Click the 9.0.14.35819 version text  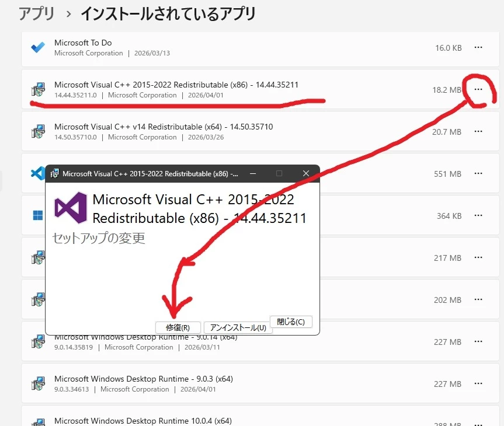(74, 347)
